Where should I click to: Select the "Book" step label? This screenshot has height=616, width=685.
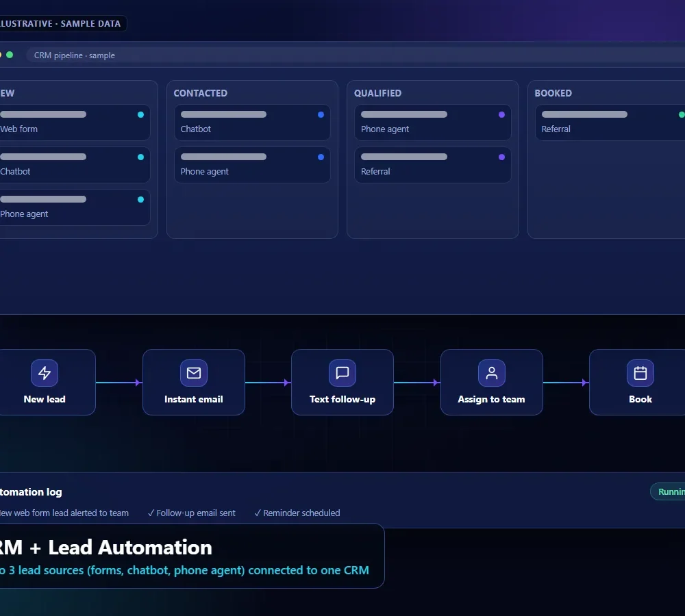click(x=640, y=399)
